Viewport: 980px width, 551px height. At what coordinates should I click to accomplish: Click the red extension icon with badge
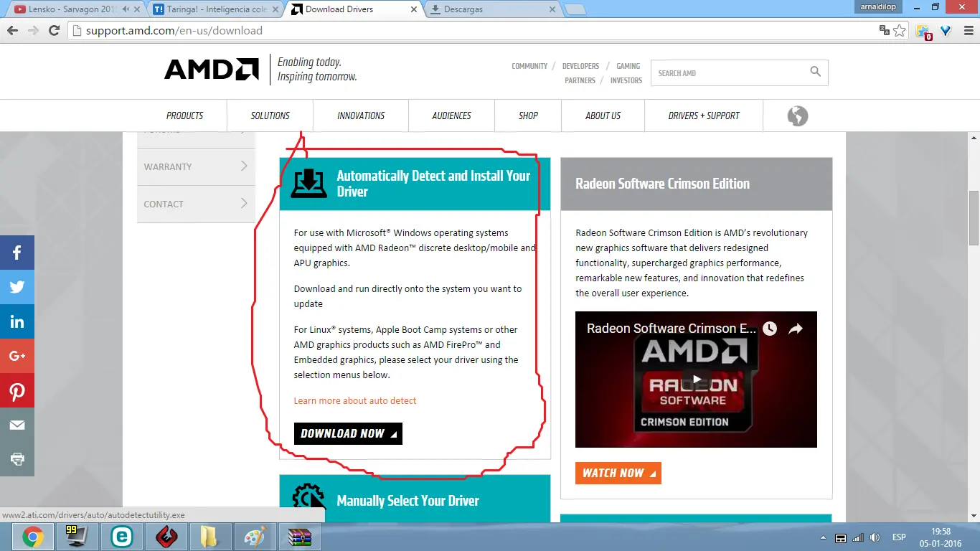(923, 32)
